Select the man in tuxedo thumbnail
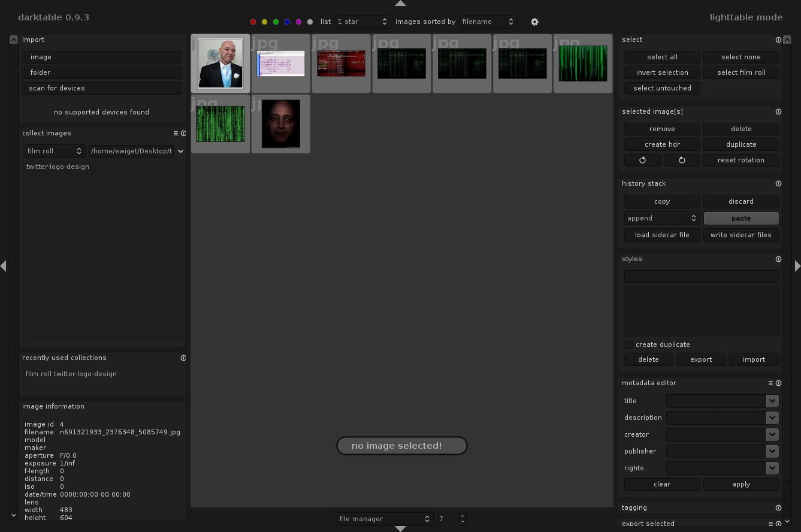 (220, 64)
